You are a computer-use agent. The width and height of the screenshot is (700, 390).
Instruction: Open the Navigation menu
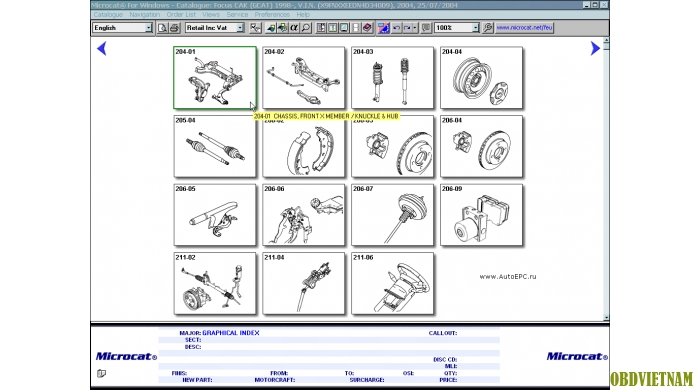[x=144, y=14]
